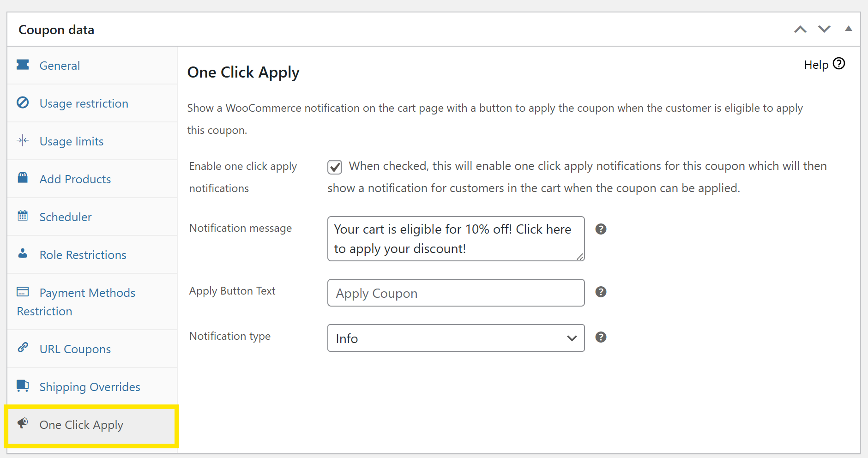Collapse the Coupon data panel
This screenshot has width=868, height=458.
[x=849, y=29]
